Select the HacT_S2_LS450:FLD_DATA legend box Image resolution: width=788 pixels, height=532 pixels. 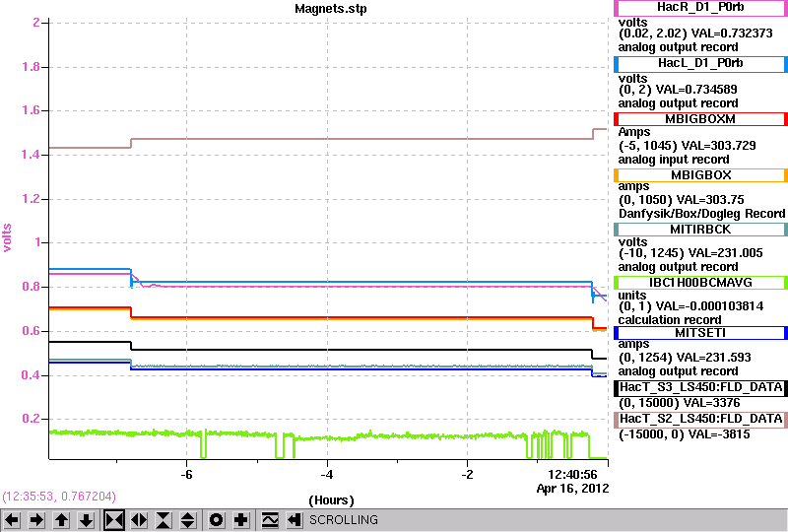coord(700,420)
